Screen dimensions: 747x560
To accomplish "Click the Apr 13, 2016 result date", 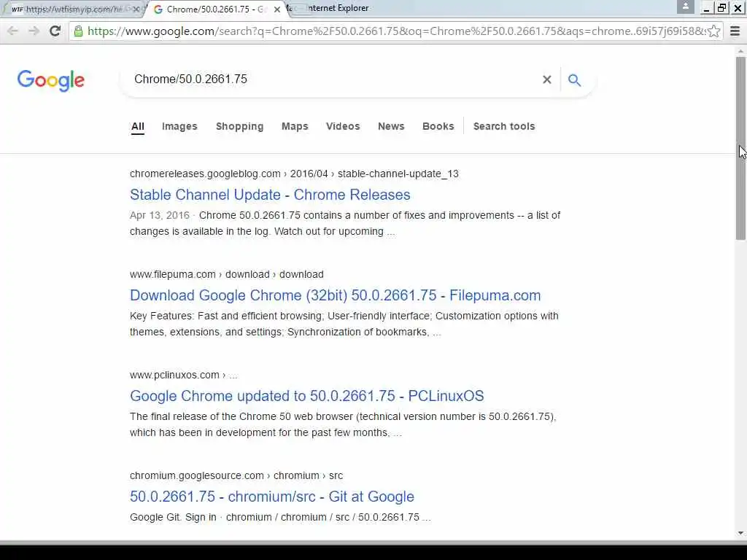I will [x=160, y=215].
